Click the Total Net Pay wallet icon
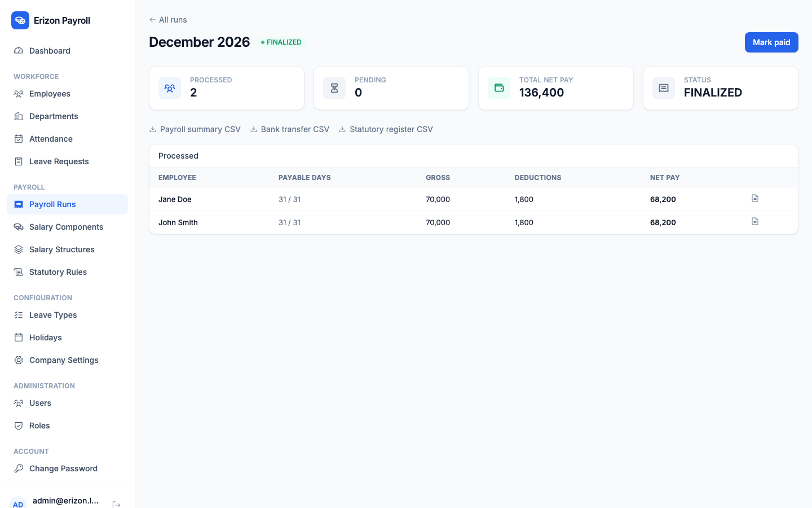Viewport: 812px width, 508px height. [499, 88]
